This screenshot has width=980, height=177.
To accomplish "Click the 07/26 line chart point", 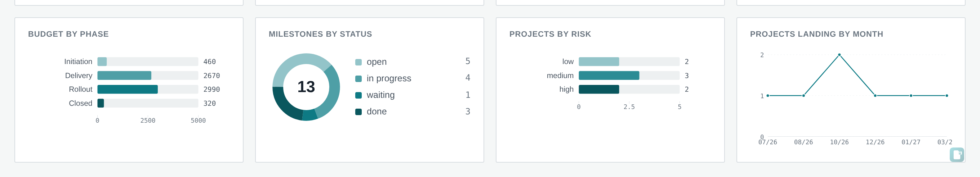I will (768, 96).
